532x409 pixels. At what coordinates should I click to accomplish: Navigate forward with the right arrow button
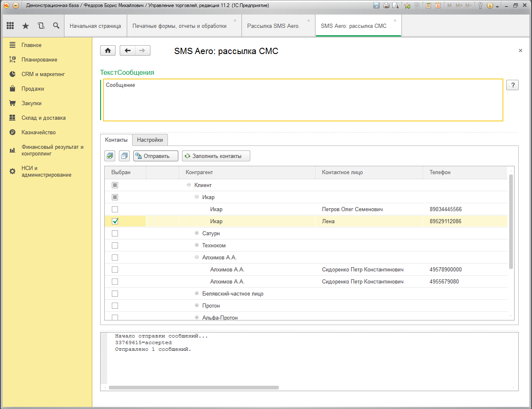[143, 50]
